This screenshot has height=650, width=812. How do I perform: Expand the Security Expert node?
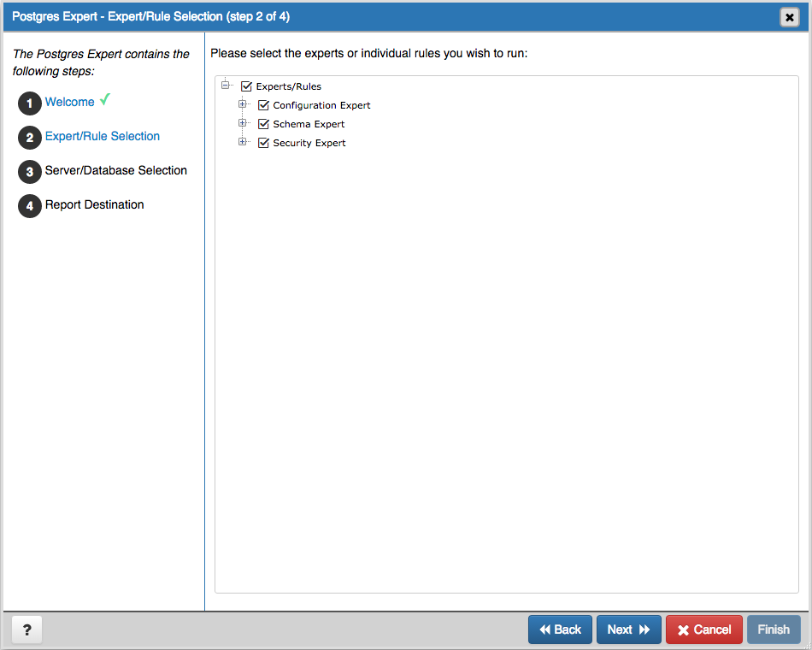242,141
